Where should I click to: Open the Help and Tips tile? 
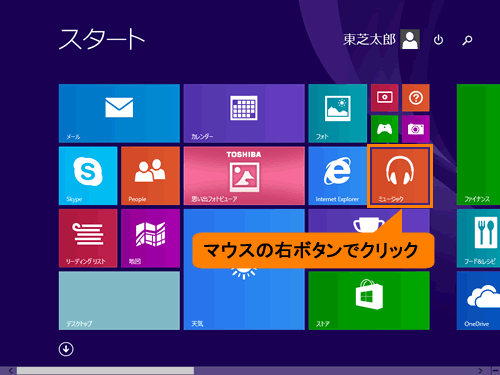(416, 98)
